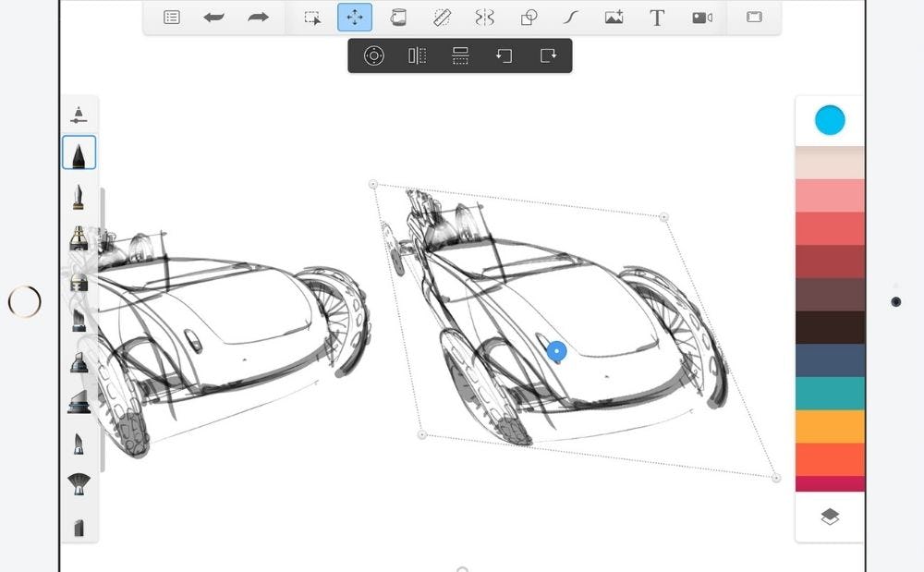Open the Ruler guides tool

442,18
